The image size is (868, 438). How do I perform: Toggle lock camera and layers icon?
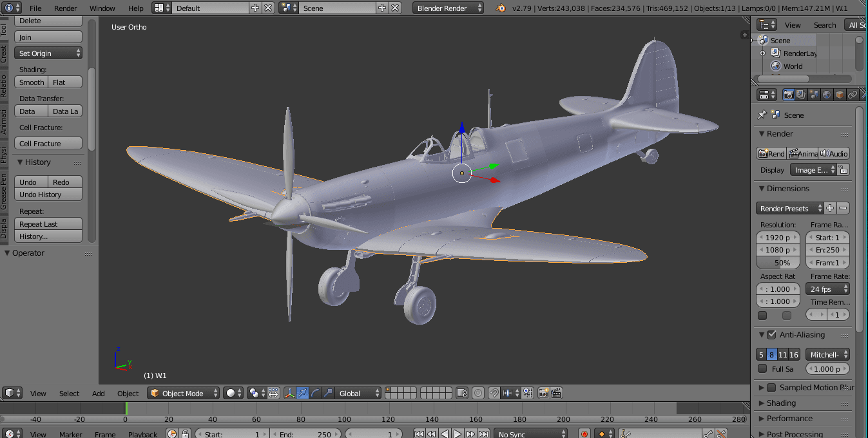point(461,393)
